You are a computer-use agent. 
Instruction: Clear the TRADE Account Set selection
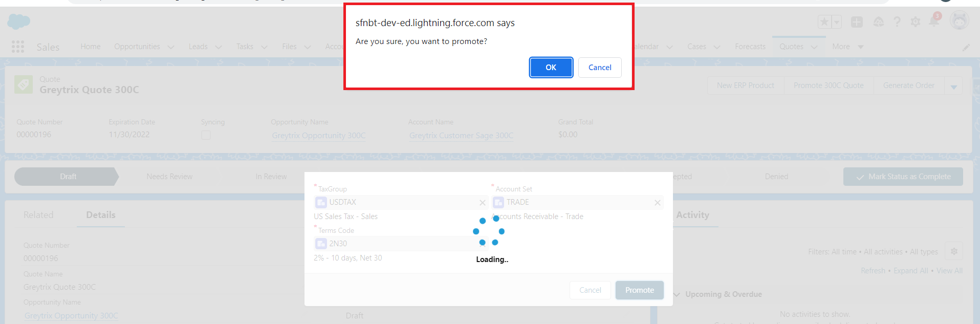coord(658,203)
